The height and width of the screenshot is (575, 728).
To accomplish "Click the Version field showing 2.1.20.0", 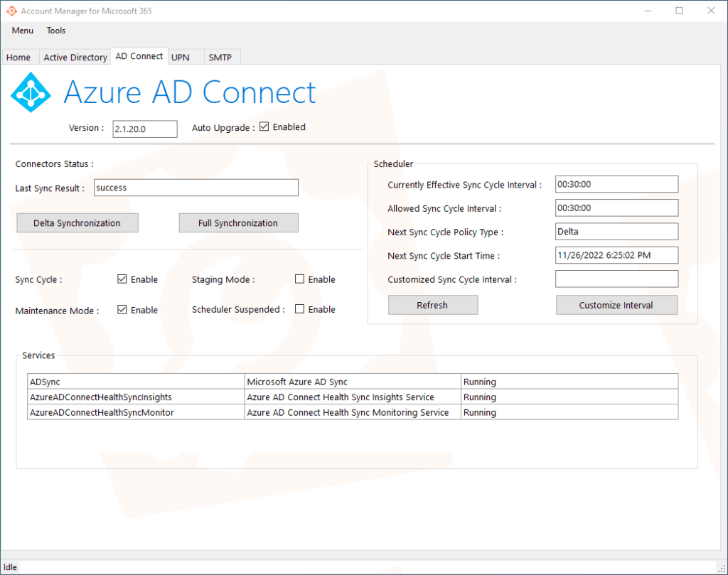I will (x=145, y=129).
